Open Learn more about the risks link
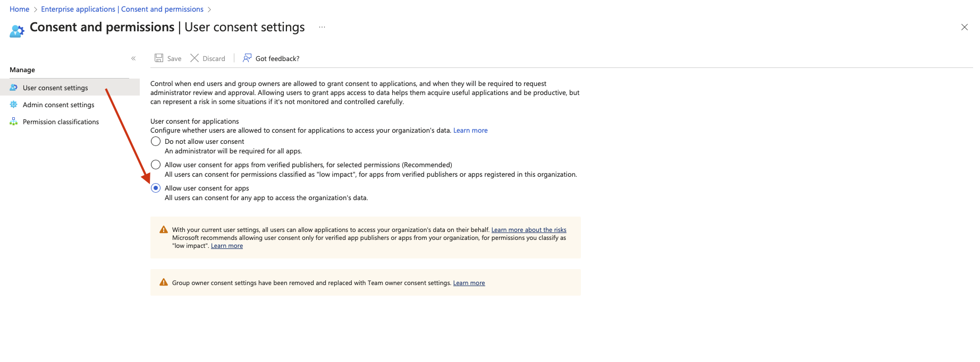980x362 pixels. pyautogui.click(x=529, y=230)
